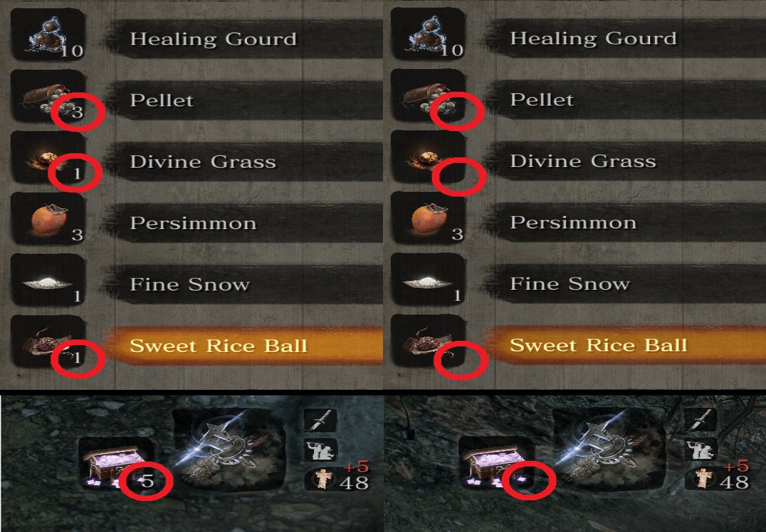Click the Sweet Rice Ball icon without count
The height and width of the screenshot is (532, 766).
coord(428,341)
